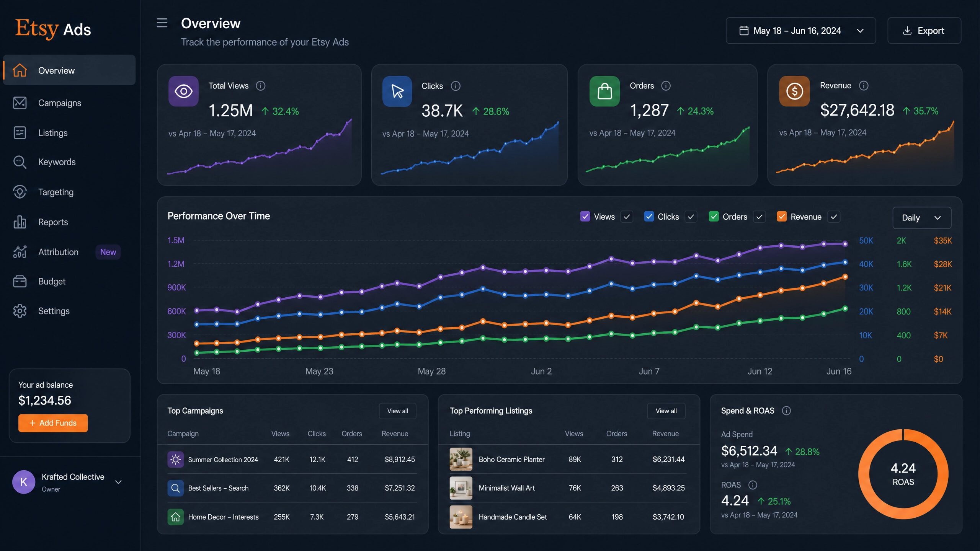
Task: Toggle the Revenue series checkbox
Action: click(x=781, y=217)
